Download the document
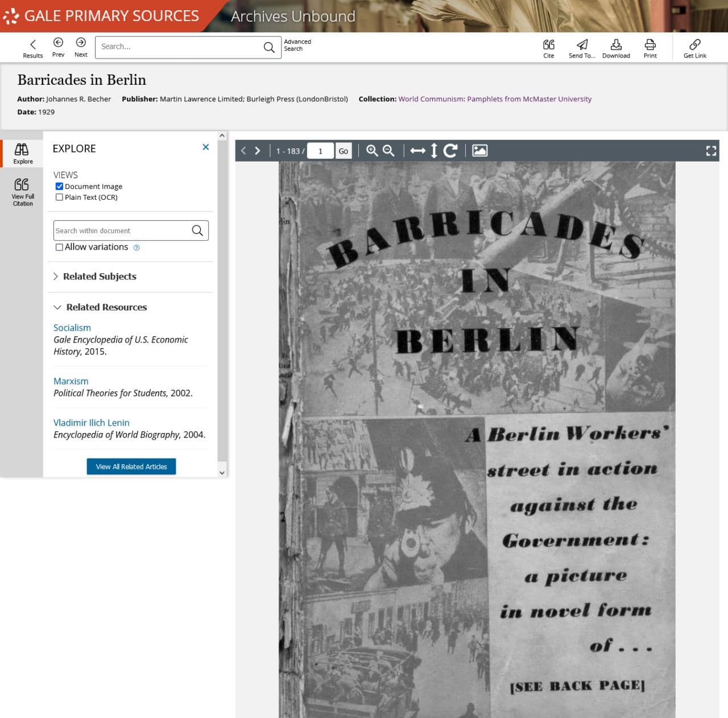This screenshot has height=718, width=728. pos(616,48)
